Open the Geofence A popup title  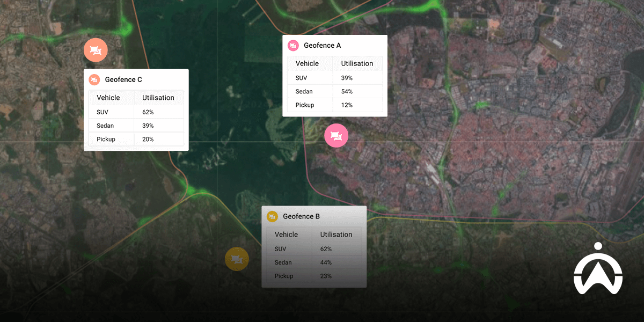pyautogui.click(x=322, y=45)
